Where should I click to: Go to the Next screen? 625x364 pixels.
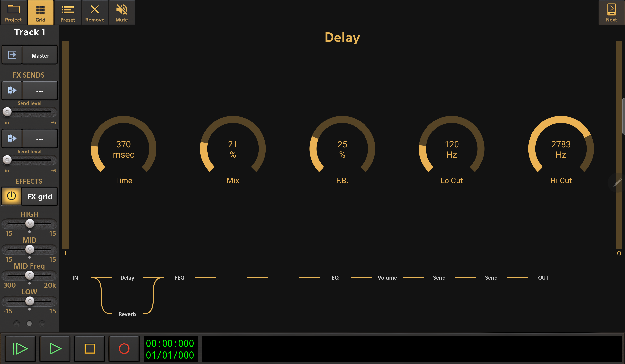[611, 12]
